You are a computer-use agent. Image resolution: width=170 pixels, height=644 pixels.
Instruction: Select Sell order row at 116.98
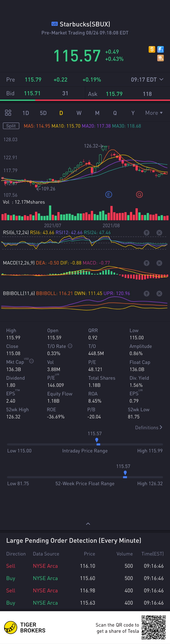coord(85,590)
